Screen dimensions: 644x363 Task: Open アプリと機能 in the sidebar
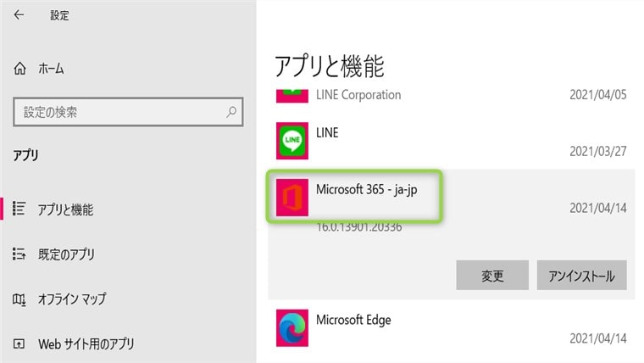click(x=66, y=209)
